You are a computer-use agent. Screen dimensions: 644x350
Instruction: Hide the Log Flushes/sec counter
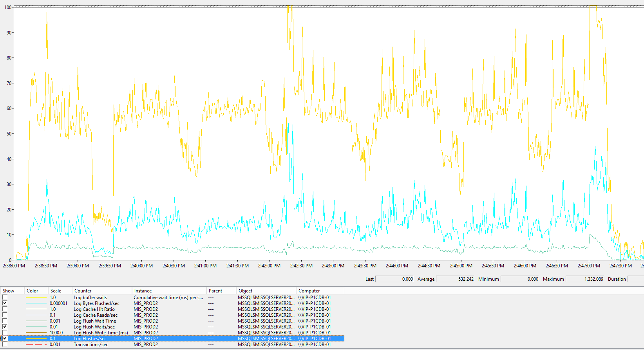click(x=5, y=339)
